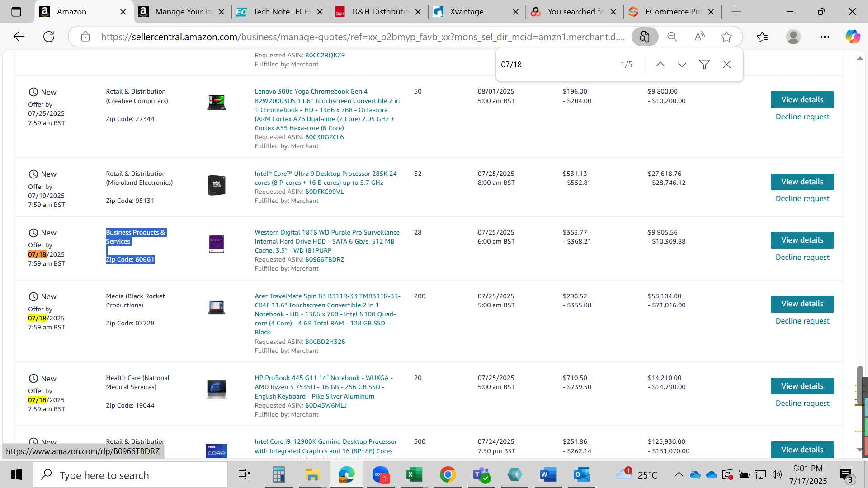Click the 07/18 find search field
Viewport: 868px width, 488px height.
(556, 65)
